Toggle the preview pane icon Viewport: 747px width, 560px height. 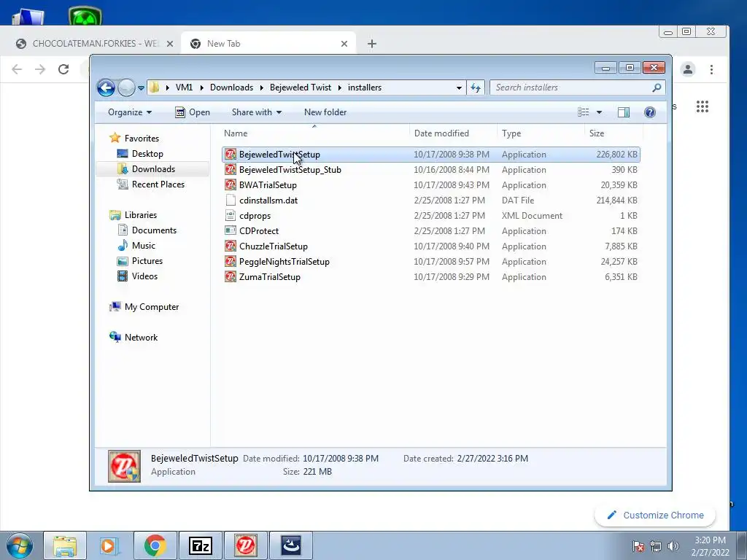pyautogui.click(x=624, y=112)
